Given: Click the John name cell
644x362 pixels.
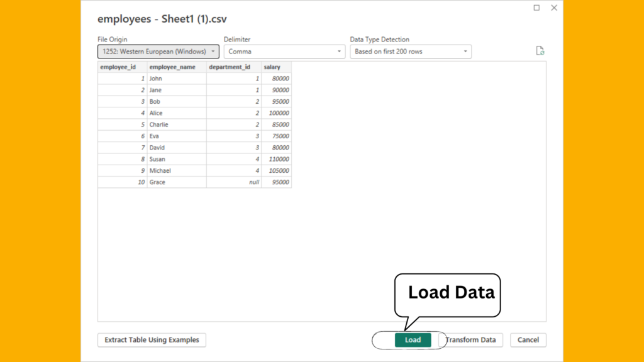Looking at the screenshot, I should click(177, 79).
